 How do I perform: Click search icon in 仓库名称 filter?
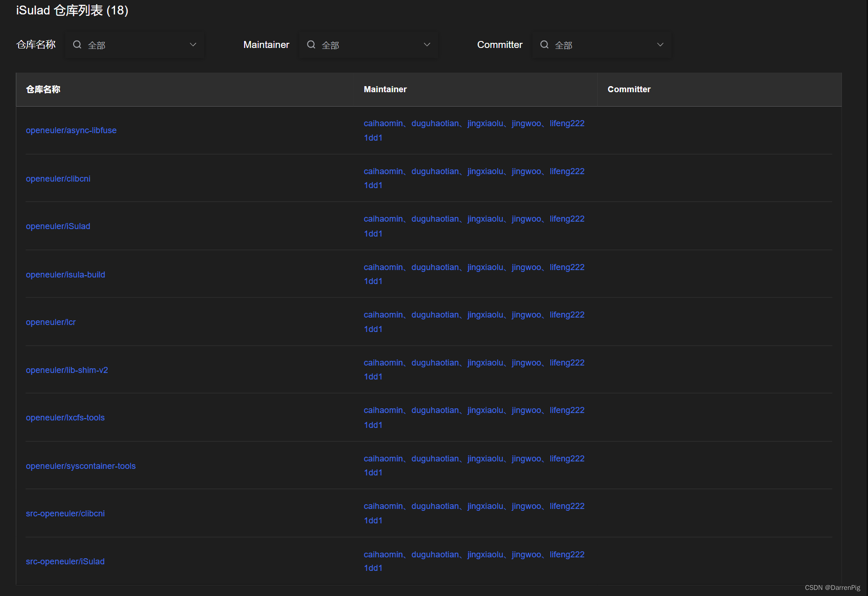click(77, 45)
